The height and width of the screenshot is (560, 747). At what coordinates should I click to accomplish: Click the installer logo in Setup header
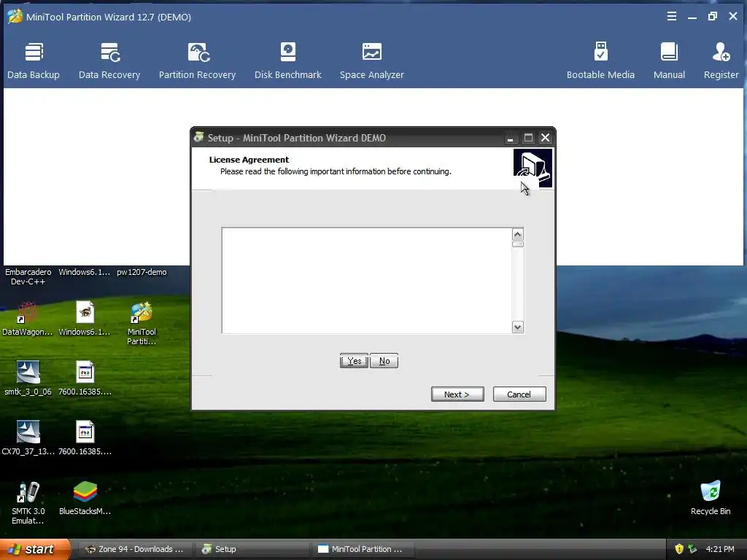533,168
